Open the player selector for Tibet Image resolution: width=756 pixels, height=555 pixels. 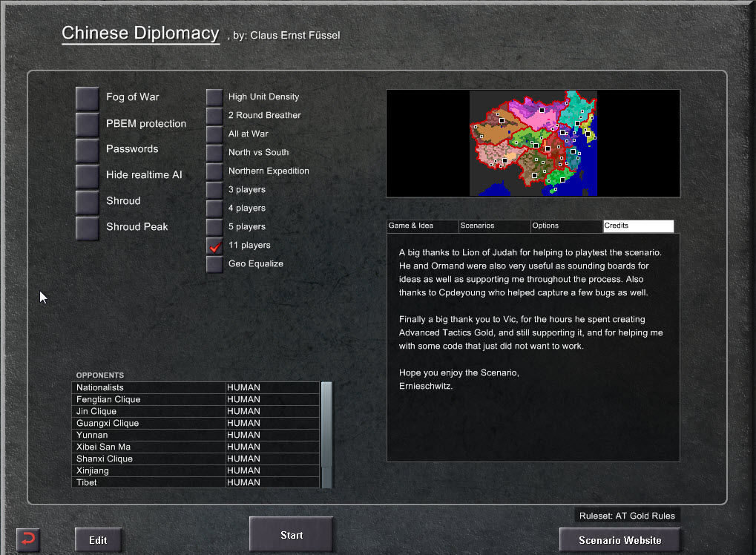pyautogui.click(x=272, y=482)
